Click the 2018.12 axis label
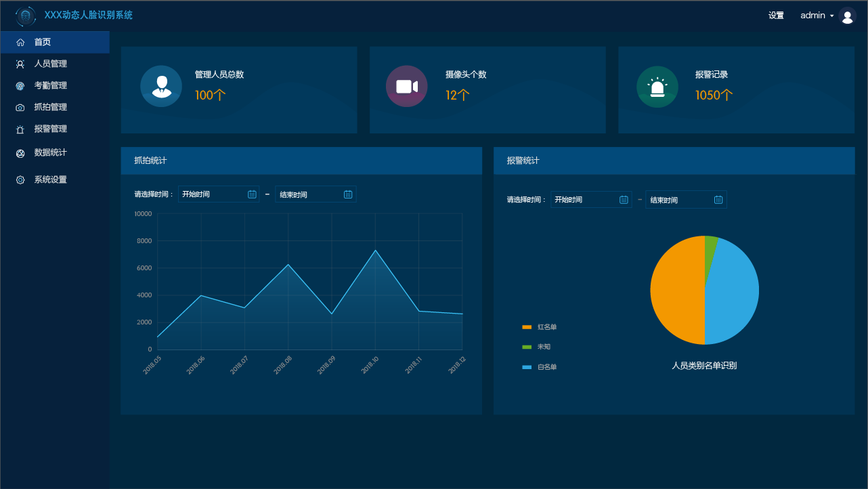Screen dimensions: 868x489 (x=458, y=365)
